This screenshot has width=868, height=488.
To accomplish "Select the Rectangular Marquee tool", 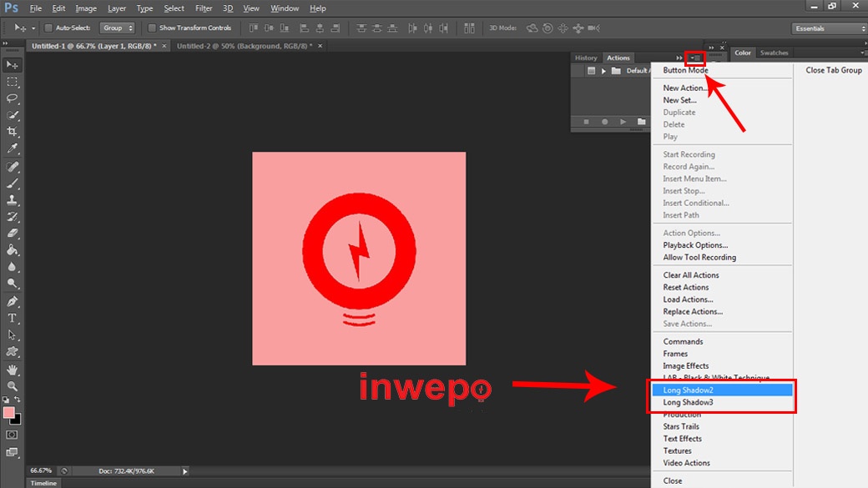I will (x=13, y=82).
